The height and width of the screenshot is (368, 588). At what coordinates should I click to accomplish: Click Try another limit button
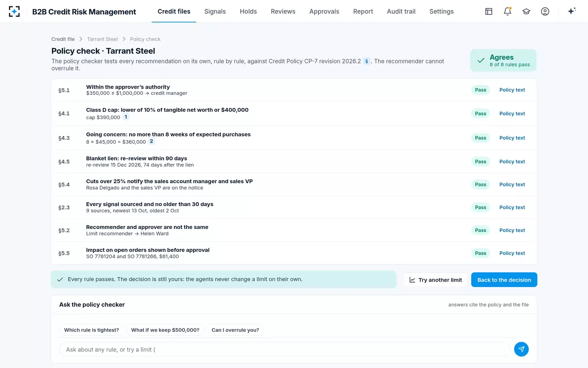point(436,280)
